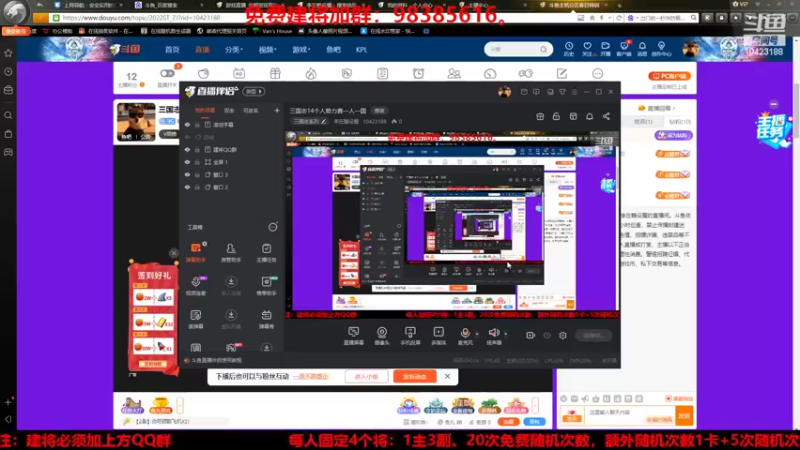Expand microphone options arrow
800x450 pixels.
coord(477,334)
